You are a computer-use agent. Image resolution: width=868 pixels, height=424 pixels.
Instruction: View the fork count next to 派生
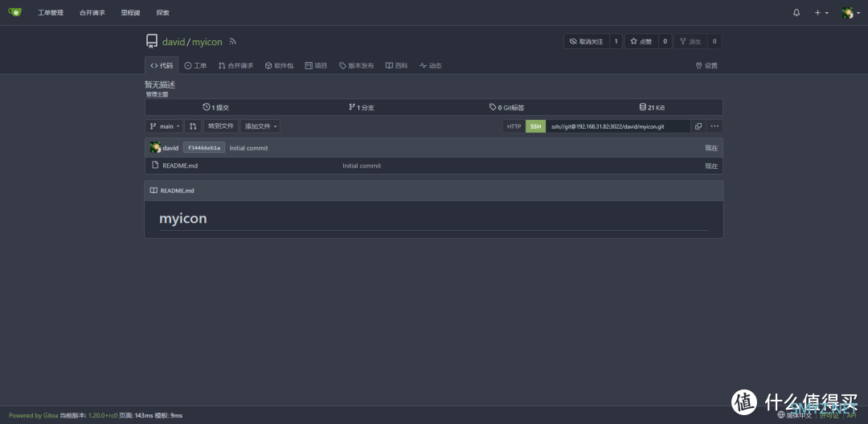pyautogui.click(x=714, y=42)
